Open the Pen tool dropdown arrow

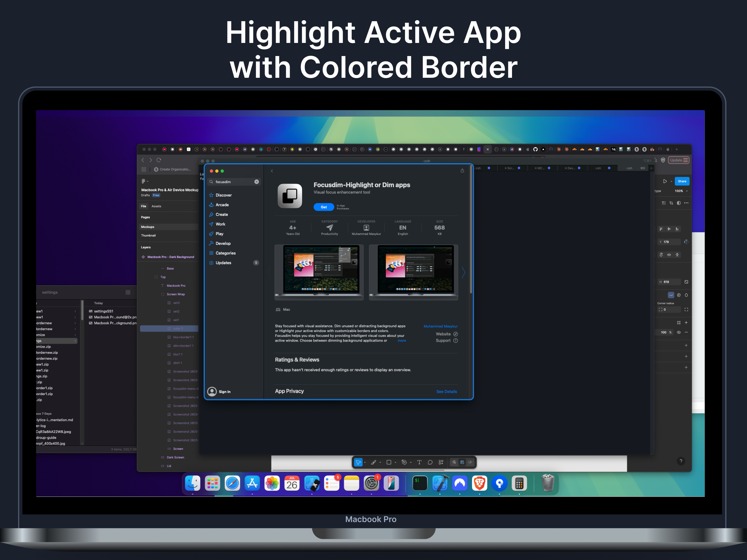(x=411, y=462)
